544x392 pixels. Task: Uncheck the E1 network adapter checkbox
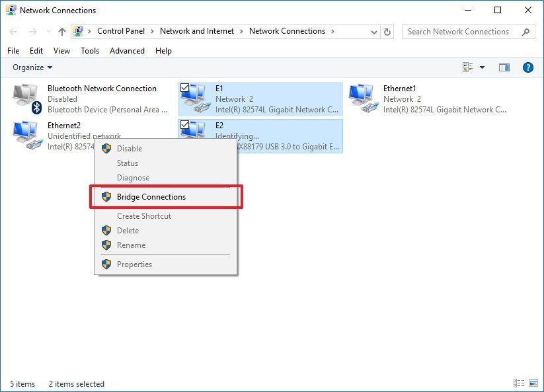pos(183,88)
